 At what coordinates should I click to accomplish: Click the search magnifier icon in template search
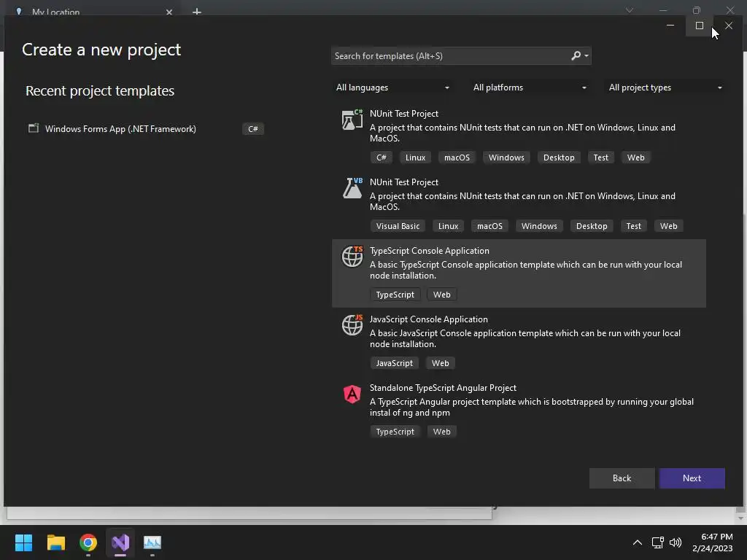(576, 55)
